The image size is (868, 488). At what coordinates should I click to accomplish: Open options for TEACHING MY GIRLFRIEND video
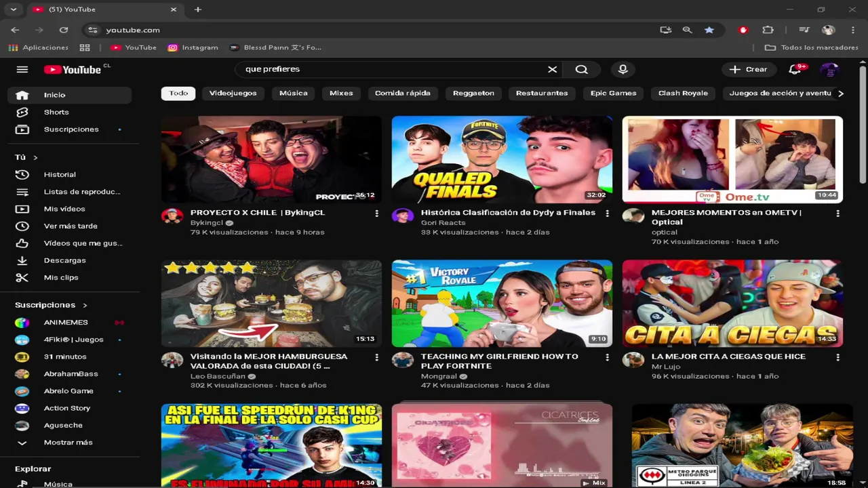[607, 357]
